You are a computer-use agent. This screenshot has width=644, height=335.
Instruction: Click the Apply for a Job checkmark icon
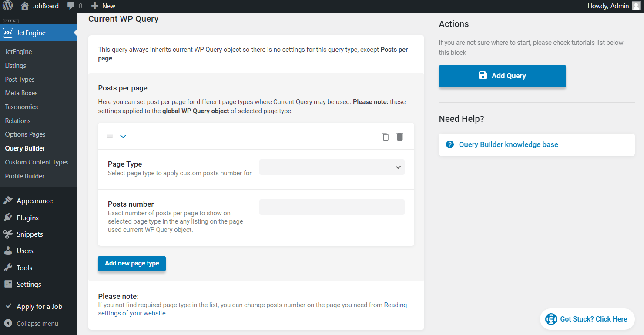click(x=8, y=306)
